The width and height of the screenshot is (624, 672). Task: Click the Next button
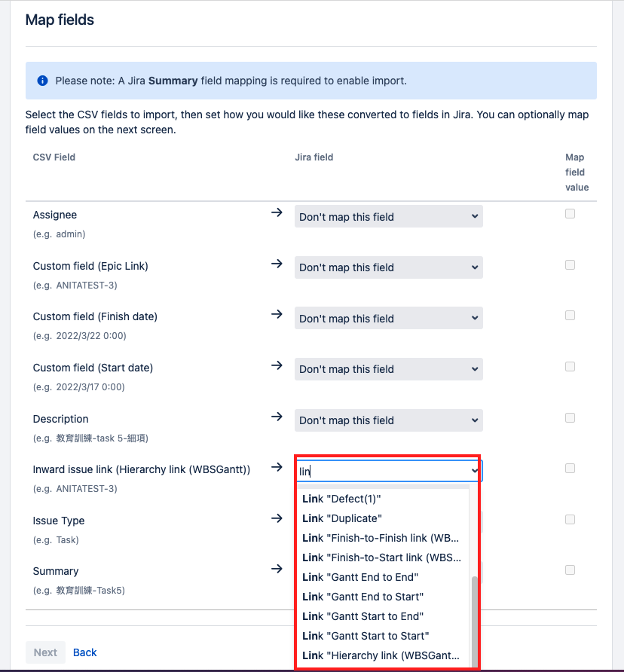click(x=45, y=652)
